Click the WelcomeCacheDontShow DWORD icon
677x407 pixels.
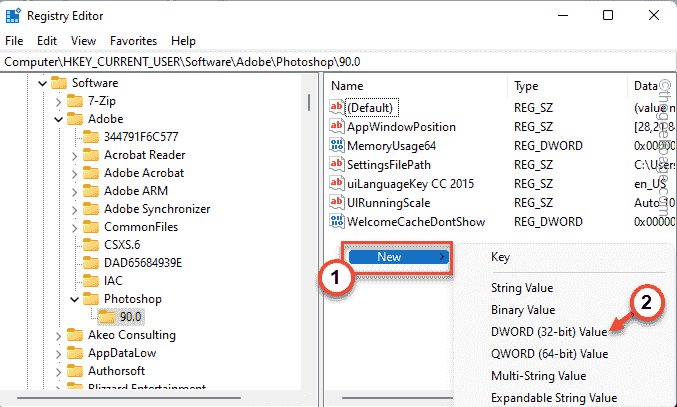pos(337,221)
